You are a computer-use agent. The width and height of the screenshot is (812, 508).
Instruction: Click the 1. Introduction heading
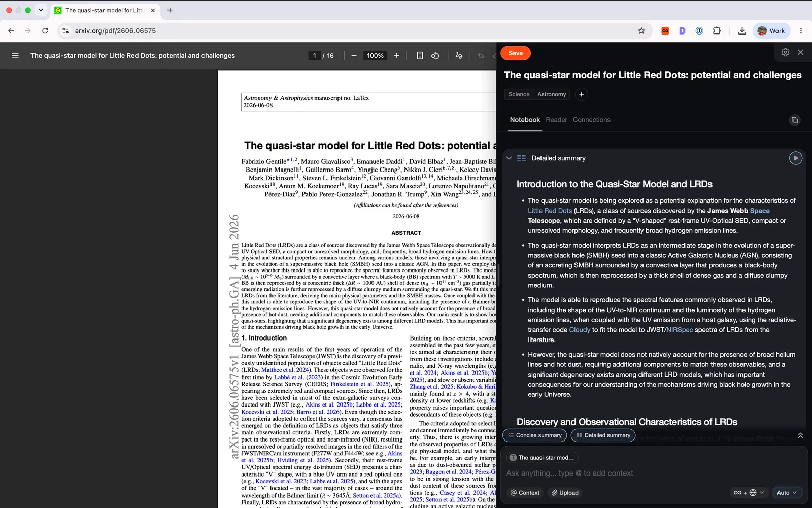pos(264,338)
